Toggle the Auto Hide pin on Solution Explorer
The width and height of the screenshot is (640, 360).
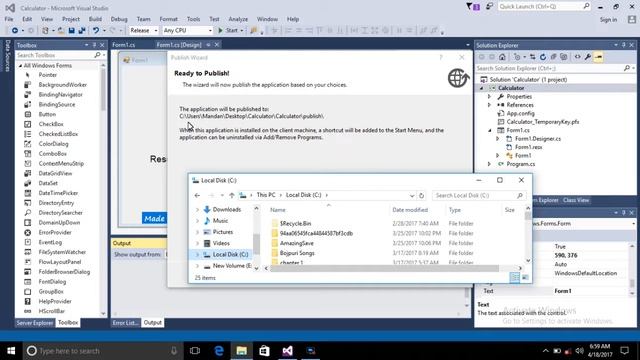tap(624, 45)
